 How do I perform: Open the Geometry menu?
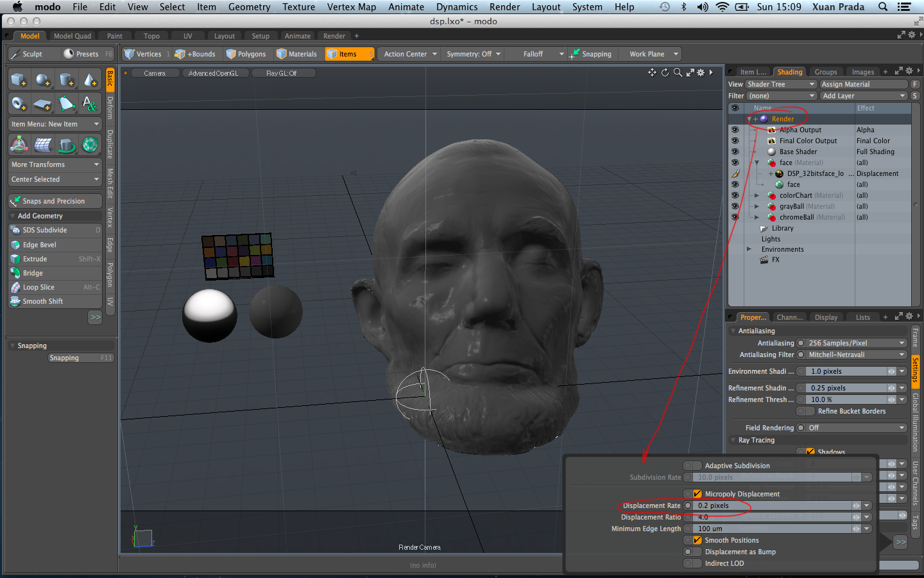click(x=249, y=7)
